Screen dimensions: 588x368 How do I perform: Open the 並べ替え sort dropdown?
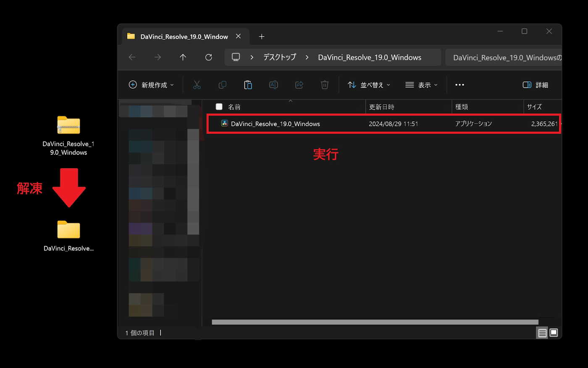[x=369, y=85]
